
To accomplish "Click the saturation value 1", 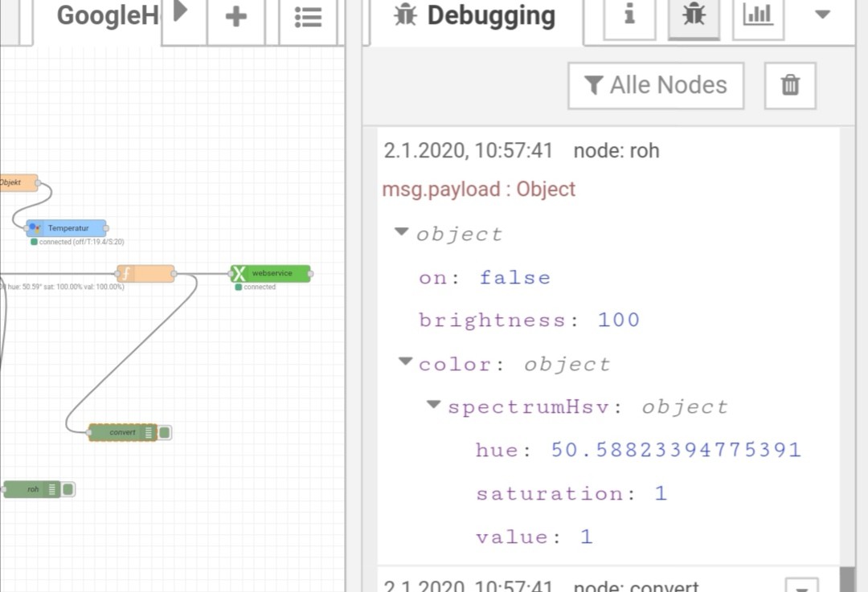I will pos(661,493).
